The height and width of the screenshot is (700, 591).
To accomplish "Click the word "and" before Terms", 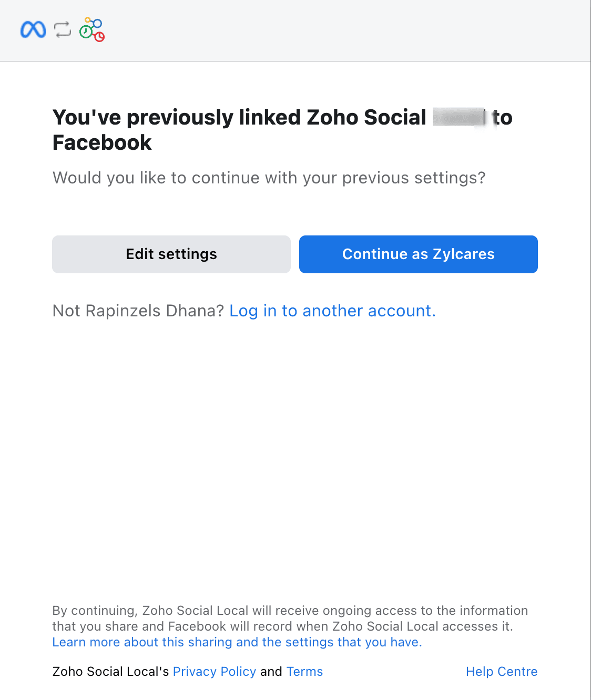I will click(271, 672).
